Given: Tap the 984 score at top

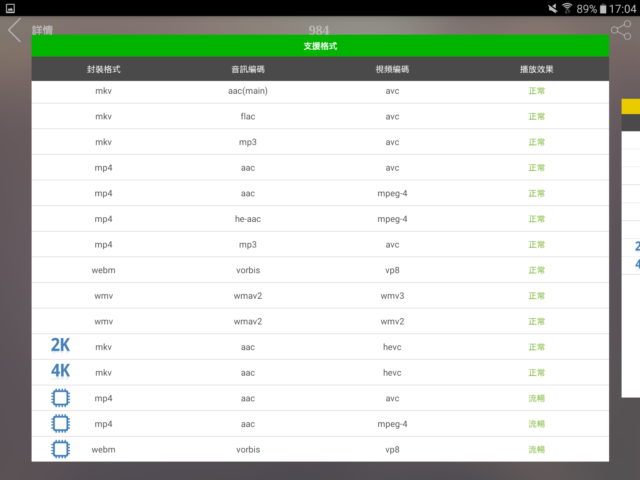Looking at the screenshot, I should pyautogui.click(x=319, y=30).
